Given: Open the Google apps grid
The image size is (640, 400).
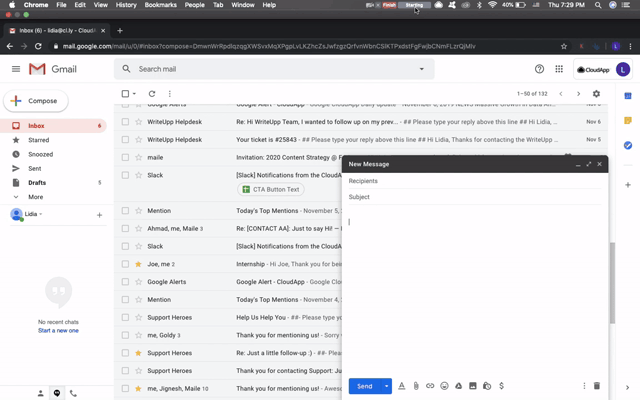Looking at the screenshot, I should pyautogui.click(x=559, y=69).
